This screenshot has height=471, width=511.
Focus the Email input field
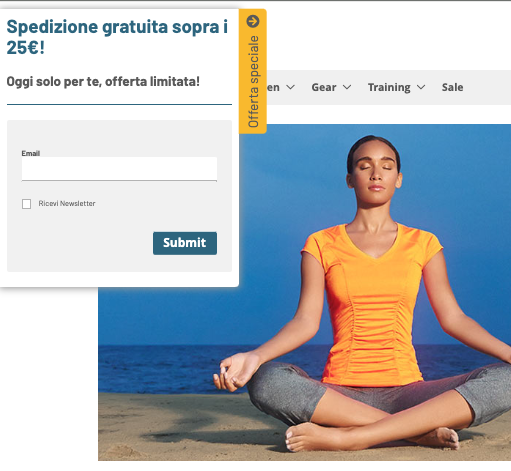[x=119, y=169]
